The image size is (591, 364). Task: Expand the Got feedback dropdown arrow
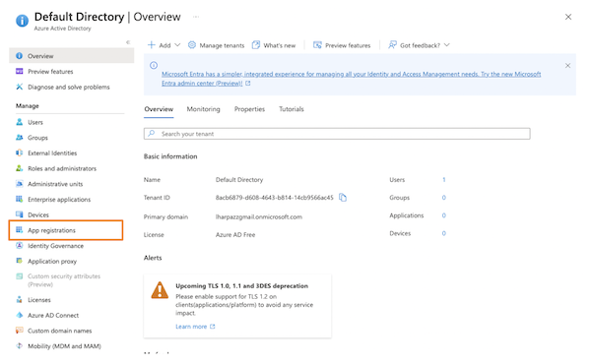click(446, 45)
